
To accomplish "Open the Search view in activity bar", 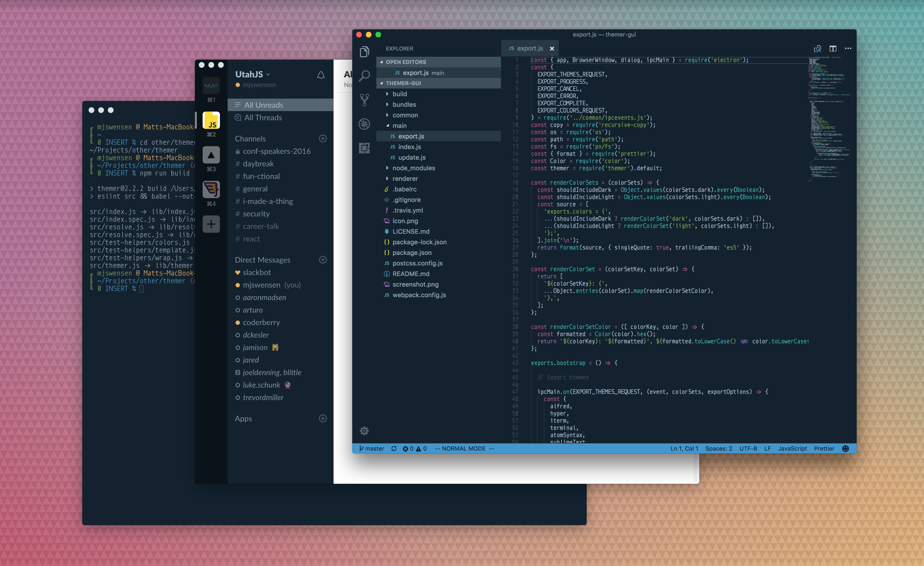I will 364,76.
